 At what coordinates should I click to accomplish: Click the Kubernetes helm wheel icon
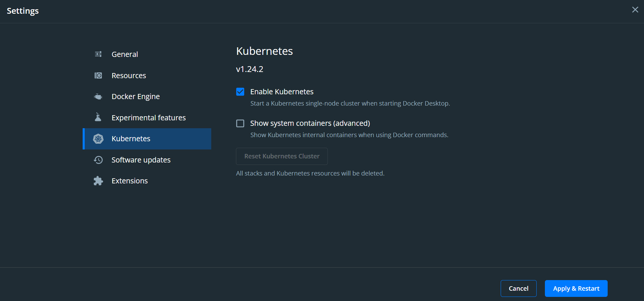[98, 139]
